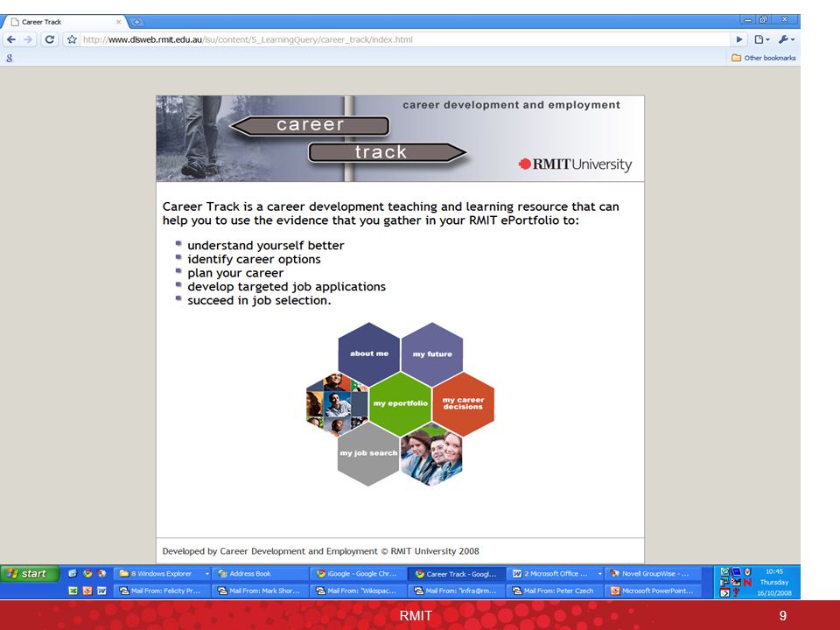This screenshot has width=840, height=630.
Task: Click the 16/10/2008 date in the tray
Action: click(x=774, y=593)
